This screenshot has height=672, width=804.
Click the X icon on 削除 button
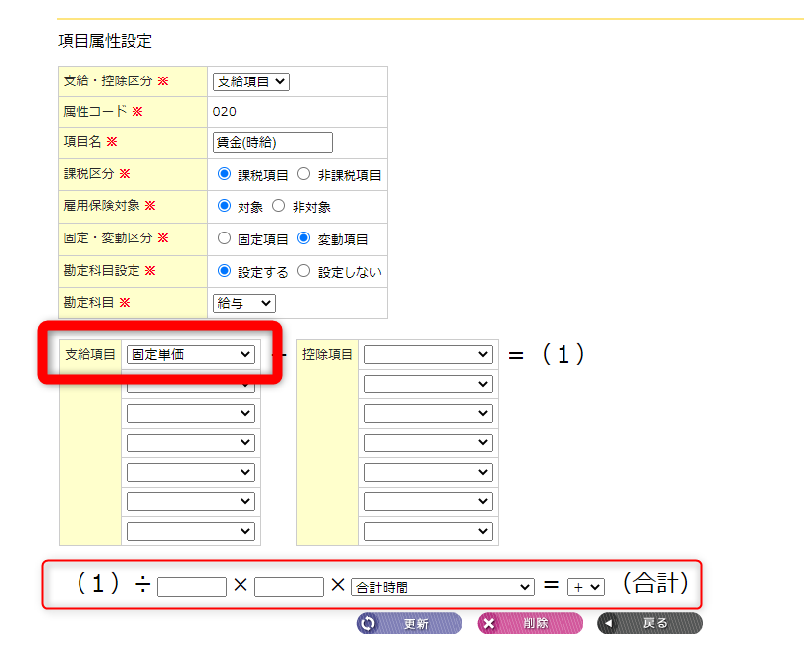490,623
